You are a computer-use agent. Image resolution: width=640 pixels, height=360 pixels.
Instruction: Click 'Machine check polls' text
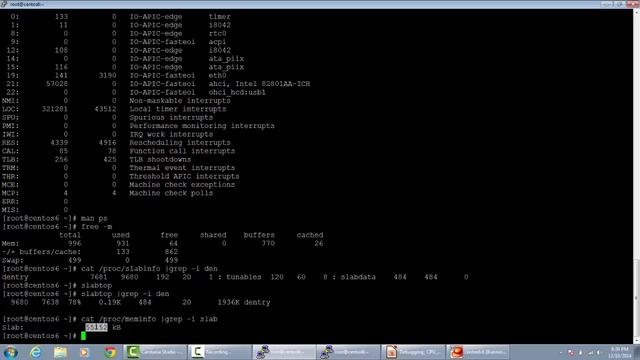(171, 193)
